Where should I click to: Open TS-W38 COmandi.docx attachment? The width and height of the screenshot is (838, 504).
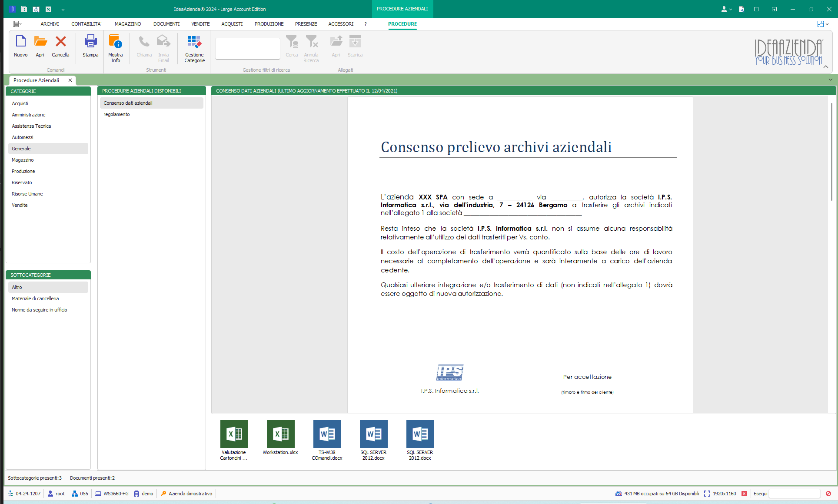coord(327,440)
